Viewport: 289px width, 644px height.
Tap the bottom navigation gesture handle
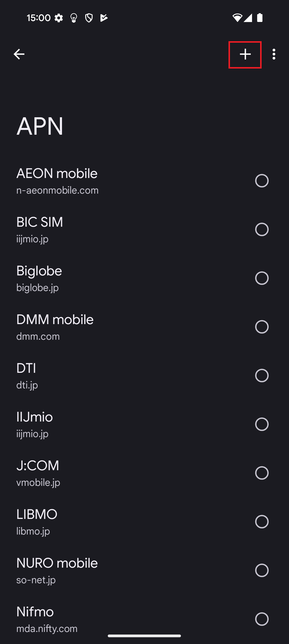click(x=144, y=636)
